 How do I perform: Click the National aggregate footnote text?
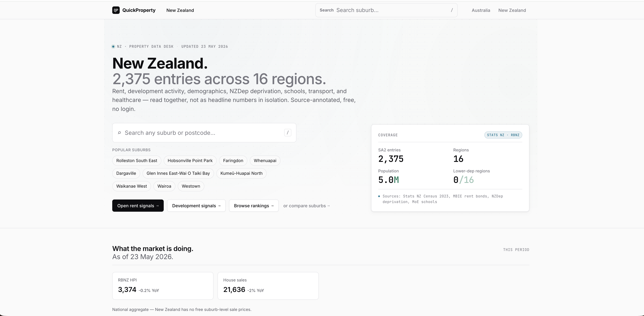(182, 310)
